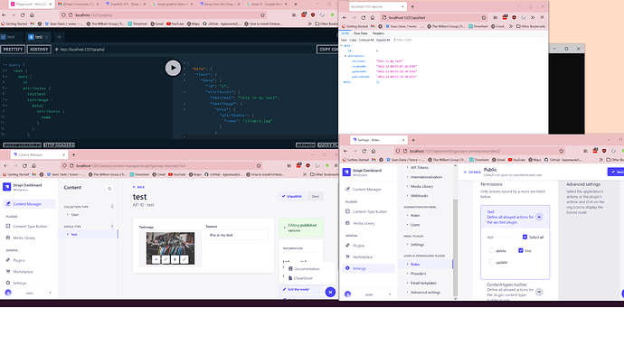Collapse the User collection type item
Image resolution: width=624 pixels, height=364 pixels.
pyautogui.click(x=73, y=216)
